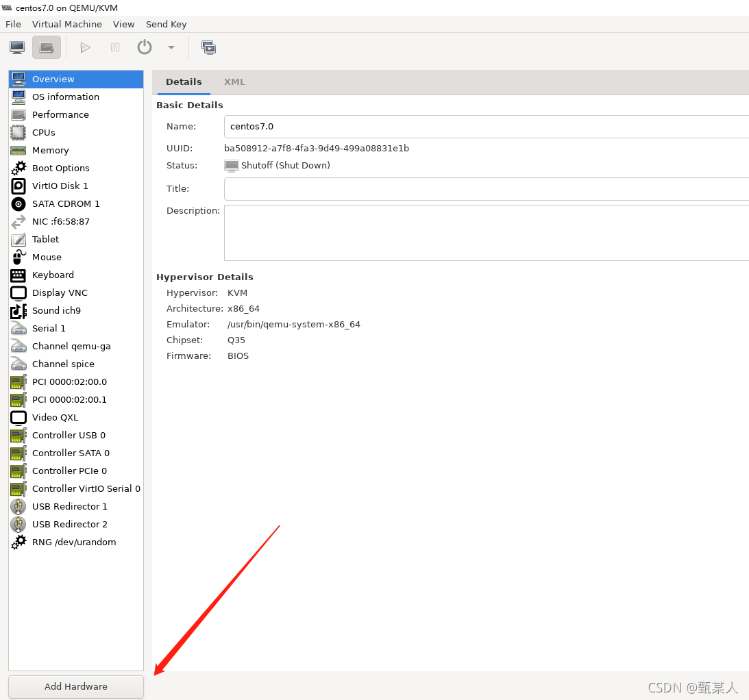This screenshot has height=700, width=749.
Task: Select RNG /dev/urandom
Action: pyautogui.click(x=76, y=542)
